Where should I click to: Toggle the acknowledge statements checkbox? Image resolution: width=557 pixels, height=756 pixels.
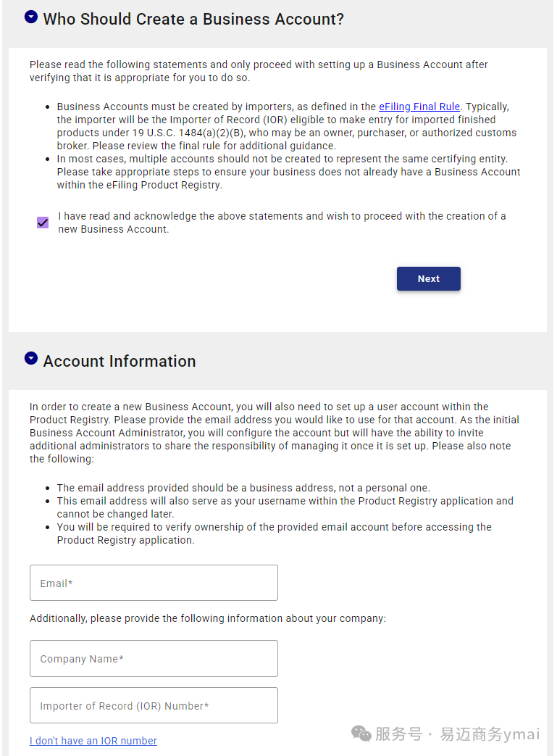43,223
